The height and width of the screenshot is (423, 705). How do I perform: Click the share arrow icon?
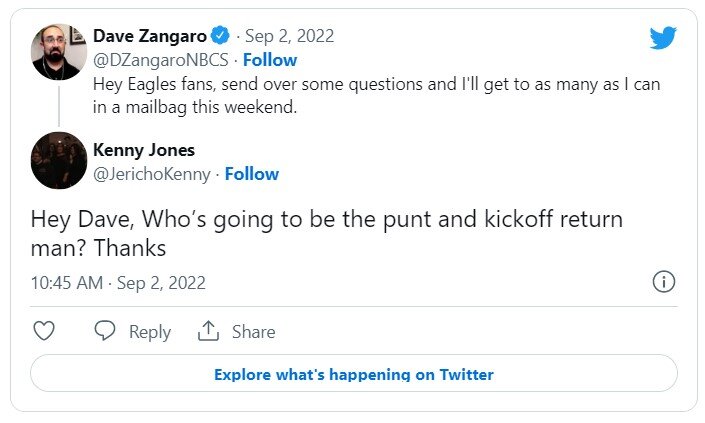[208, 331]
